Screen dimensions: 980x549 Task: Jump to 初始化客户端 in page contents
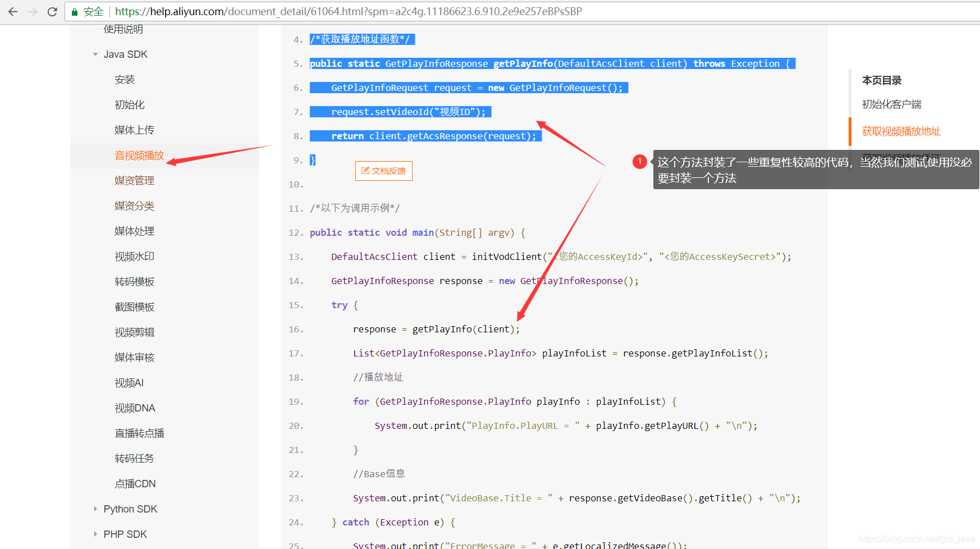891,104
